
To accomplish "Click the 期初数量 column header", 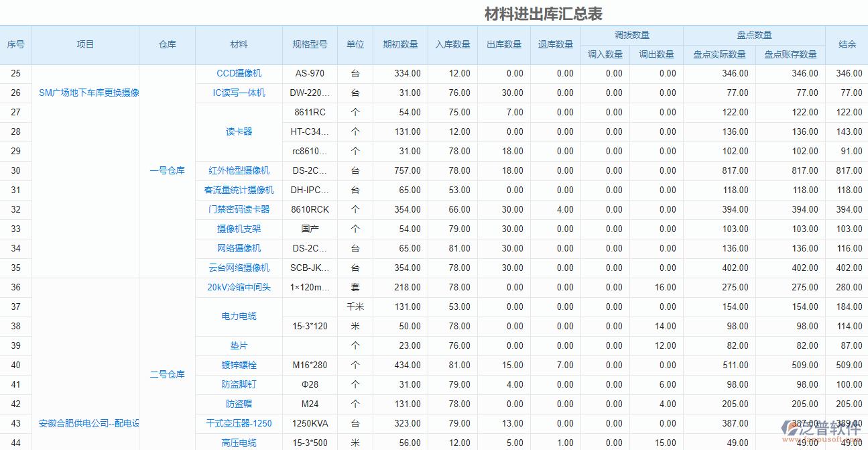I will [x=401, y=45].
